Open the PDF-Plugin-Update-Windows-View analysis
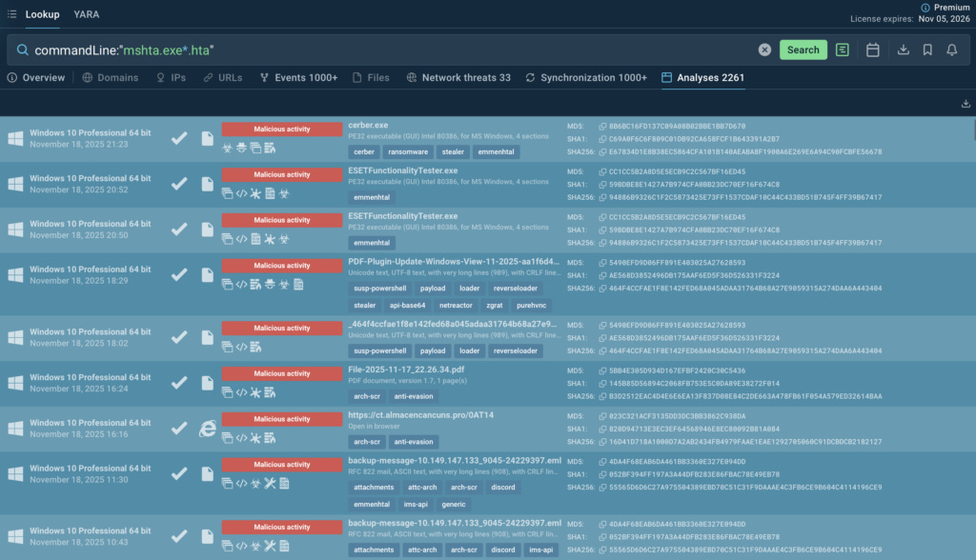Viewport: 976px width, 560px height. click(454, 261)
